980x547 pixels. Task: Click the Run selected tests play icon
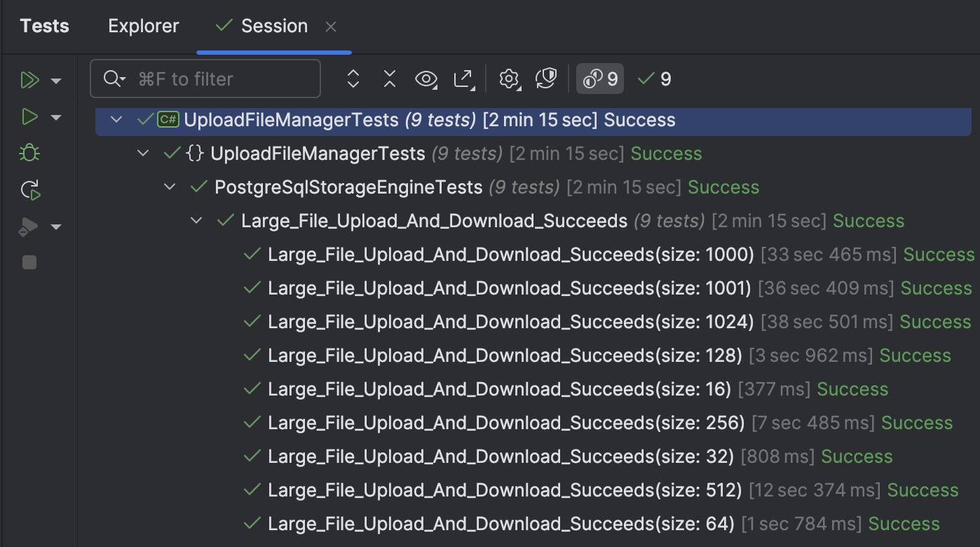click(x=29, y=116)
